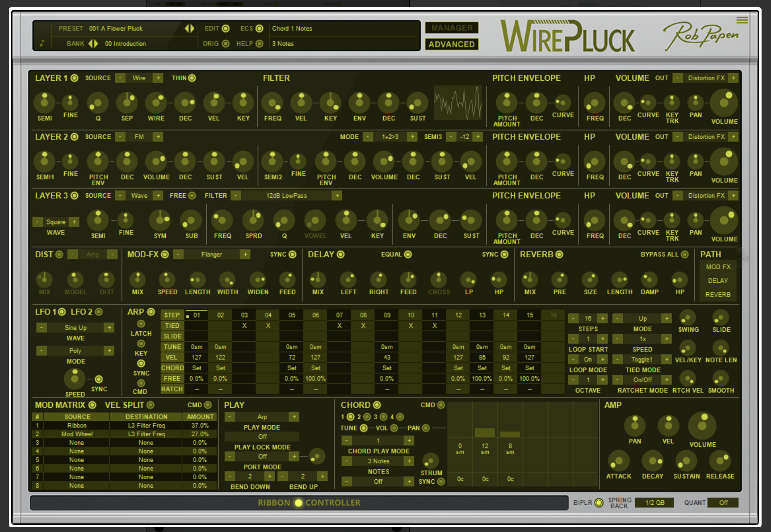Step the Mod-FX Flanger type forward
Image resolution: width=771 pixels, height=532 pixels.
tap(246, 254)
